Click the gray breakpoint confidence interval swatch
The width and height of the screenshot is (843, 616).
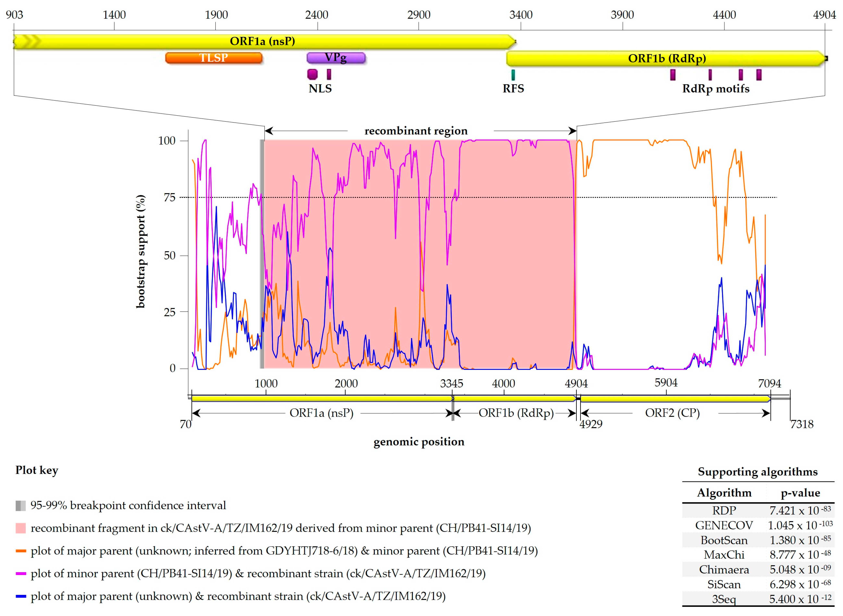coord(21,506)
